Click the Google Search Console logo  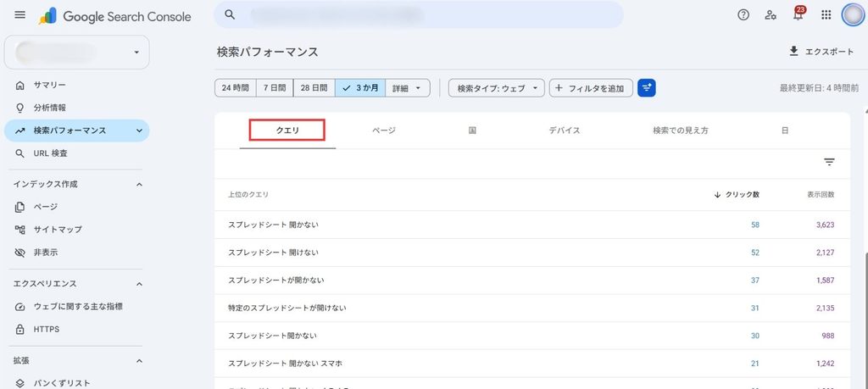(x=115, y=16)
